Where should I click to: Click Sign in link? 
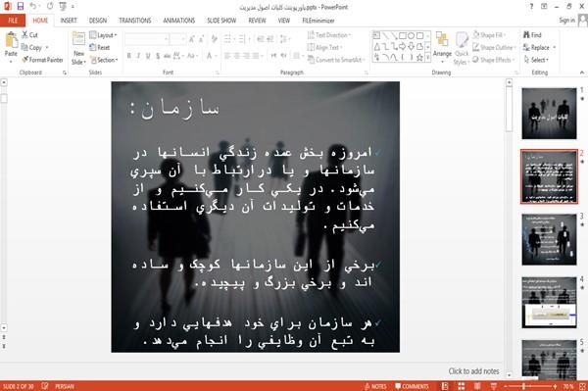coord(566,21)
